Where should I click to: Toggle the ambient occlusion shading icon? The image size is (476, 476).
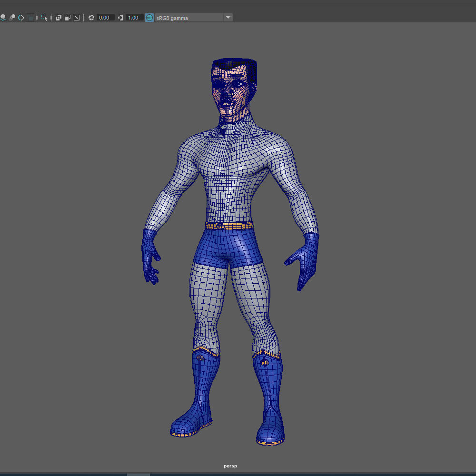(3, 18)
